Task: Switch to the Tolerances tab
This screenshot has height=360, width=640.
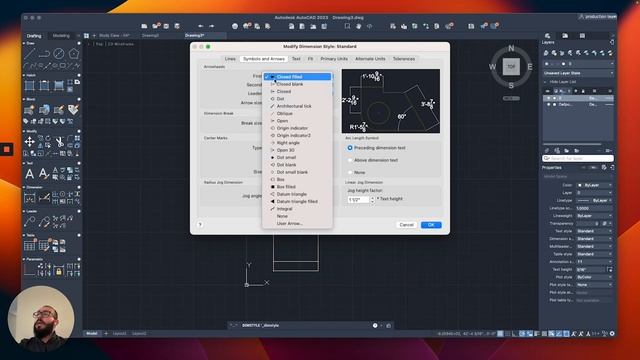Action: (404, 59)
